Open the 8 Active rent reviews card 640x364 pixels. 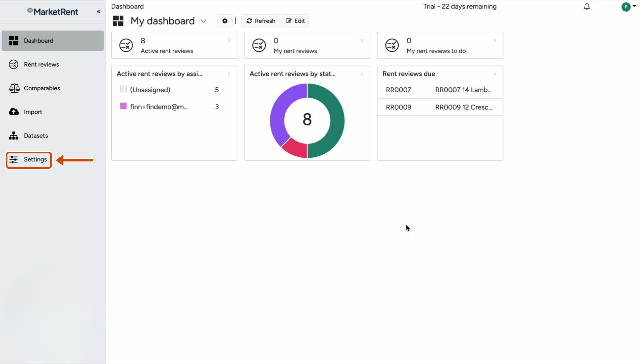click(174, 45)
